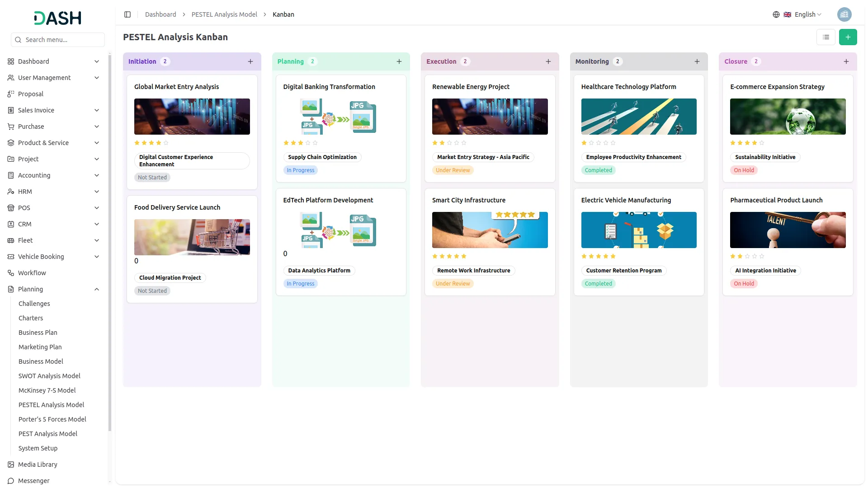The height and width of the screenshot is (488, 868).
Task: Click Renewable Energy Project star rating
Action: click(449, 143)
